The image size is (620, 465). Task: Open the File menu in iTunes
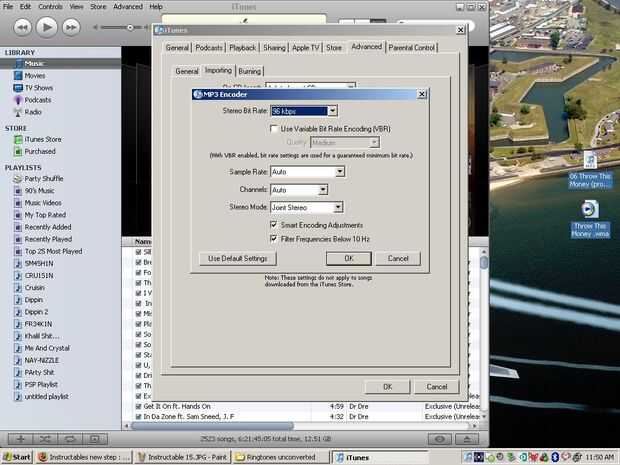[8, 7]
